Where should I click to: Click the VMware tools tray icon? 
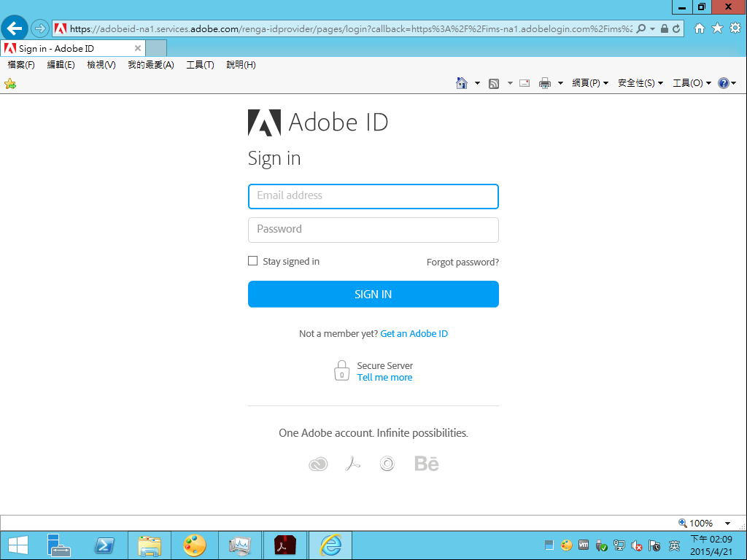pos(584,545)
